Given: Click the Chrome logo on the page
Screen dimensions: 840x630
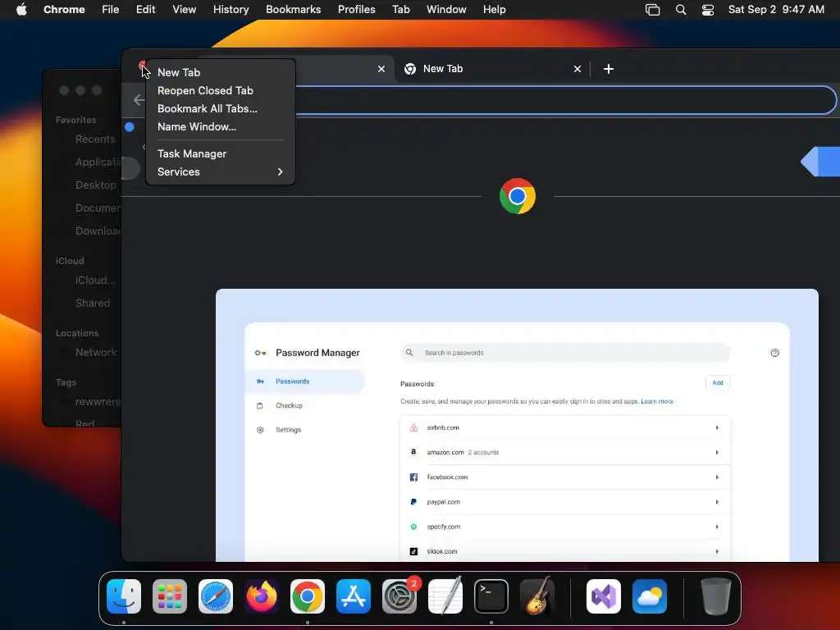Looking at the screenshot, I should (x=517, y=196).
